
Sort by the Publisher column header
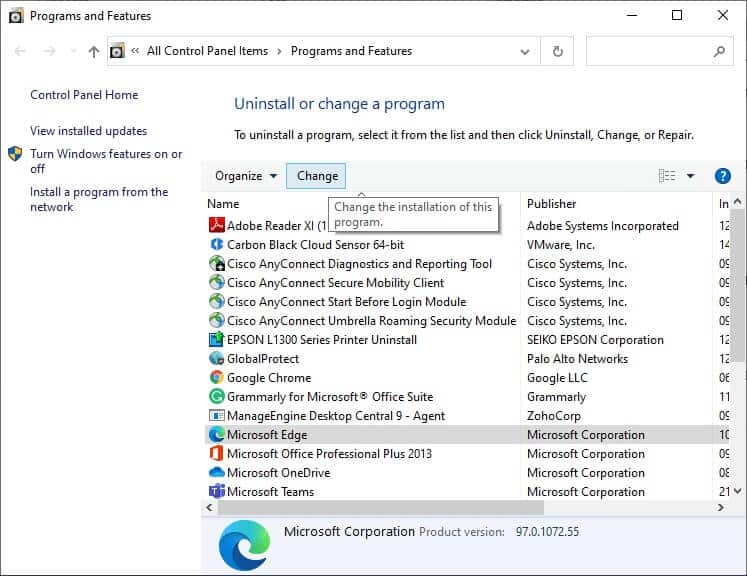tap(551, 204)
